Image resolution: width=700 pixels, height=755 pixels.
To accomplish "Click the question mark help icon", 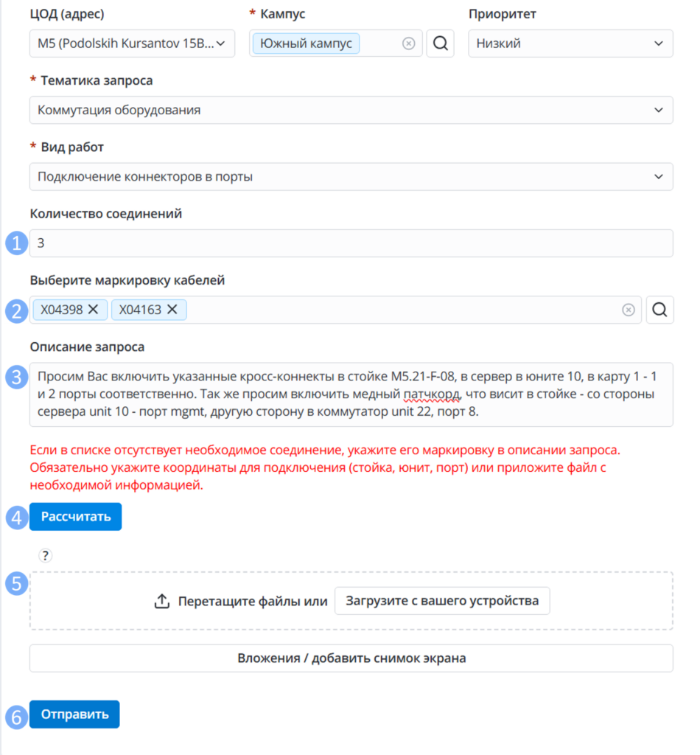I will (45, 556).
